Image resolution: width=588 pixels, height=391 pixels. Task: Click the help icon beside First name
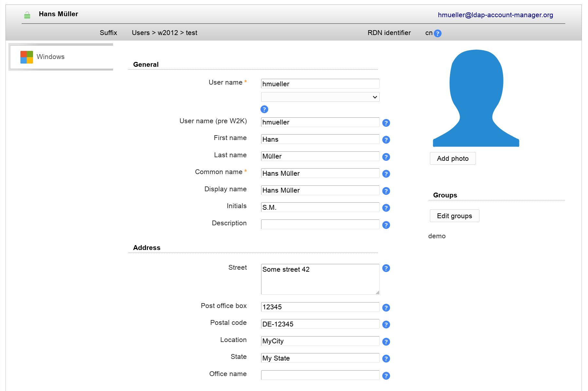point(386,140)
